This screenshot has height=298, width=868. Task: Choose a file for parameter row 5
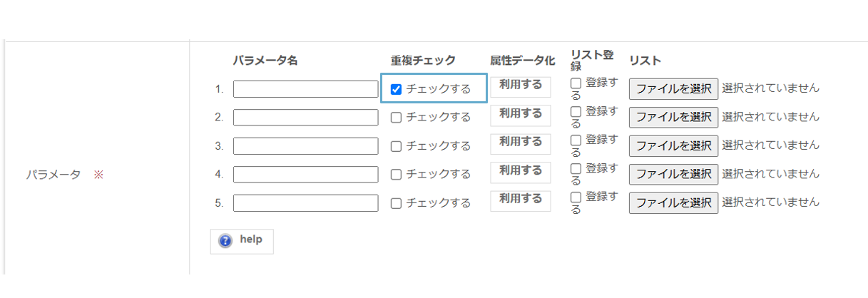(x=673, y=203)
